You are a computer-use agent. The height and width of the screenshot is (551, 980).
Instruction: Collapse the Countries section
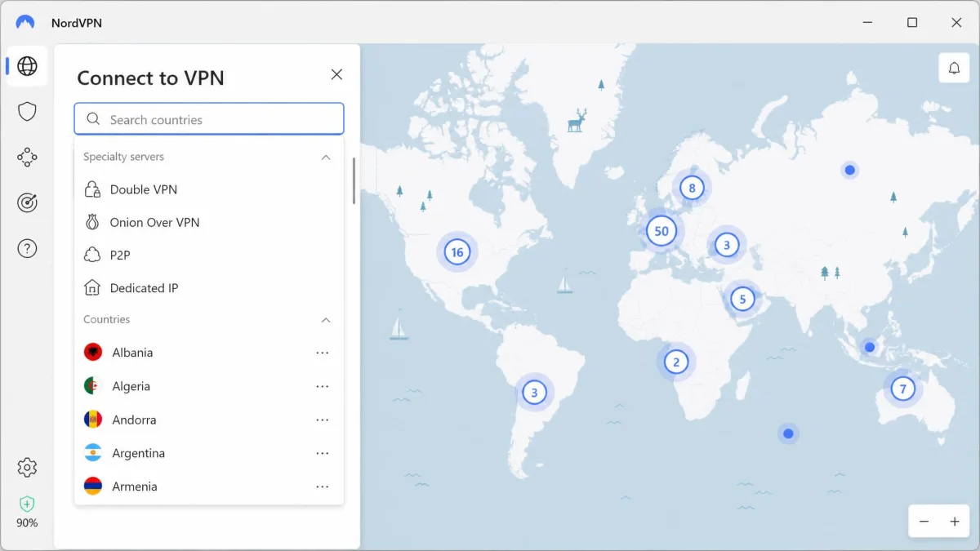click(326, 320)
